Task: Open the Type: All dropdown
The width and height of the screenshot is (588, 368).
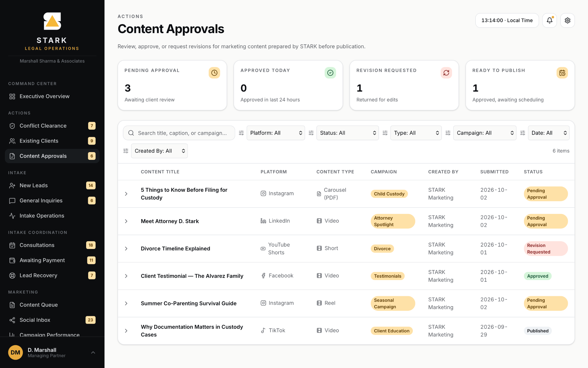Action: 416,133
